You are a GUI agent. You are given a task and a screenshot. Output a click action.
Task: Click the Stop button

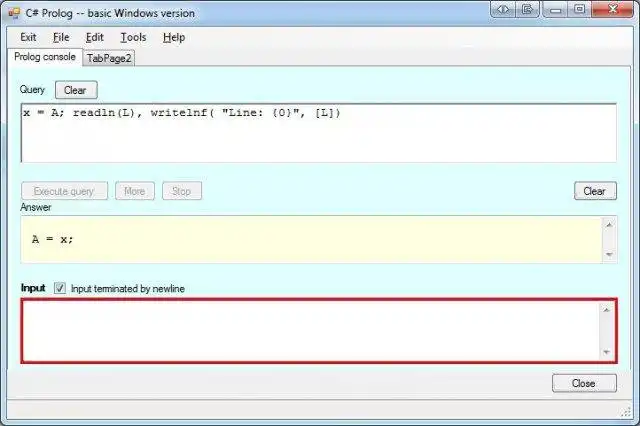pos(182,191)
